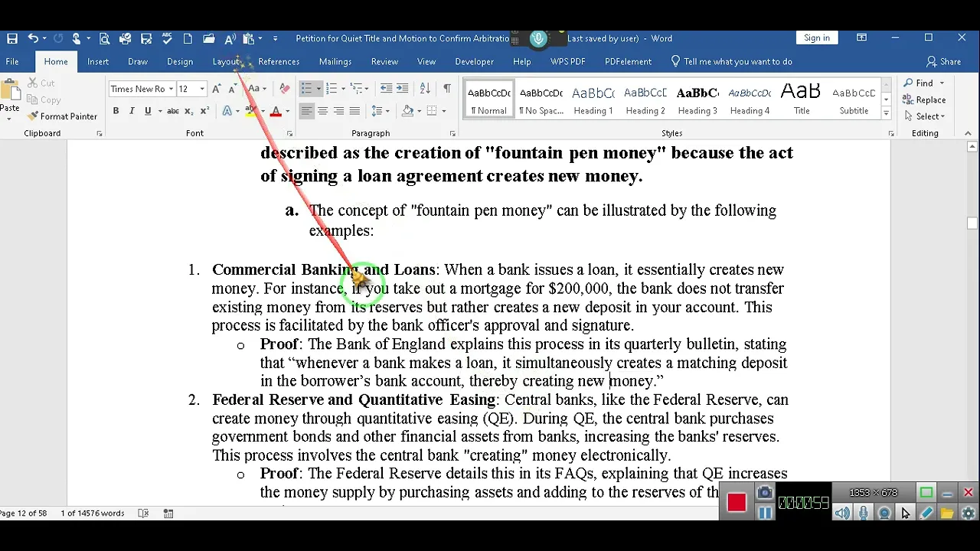Stop recording with red stop button
Screen dimensions: 980x551
pyautogui.click(x=737, y=502)
